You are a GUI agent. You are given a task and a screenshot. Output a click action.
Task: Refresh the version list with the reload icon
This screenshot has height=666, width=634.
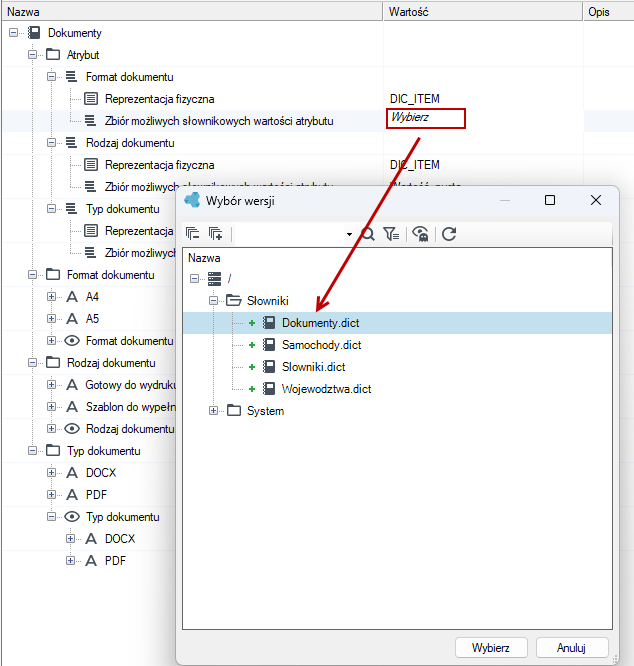tap(449, 234)
